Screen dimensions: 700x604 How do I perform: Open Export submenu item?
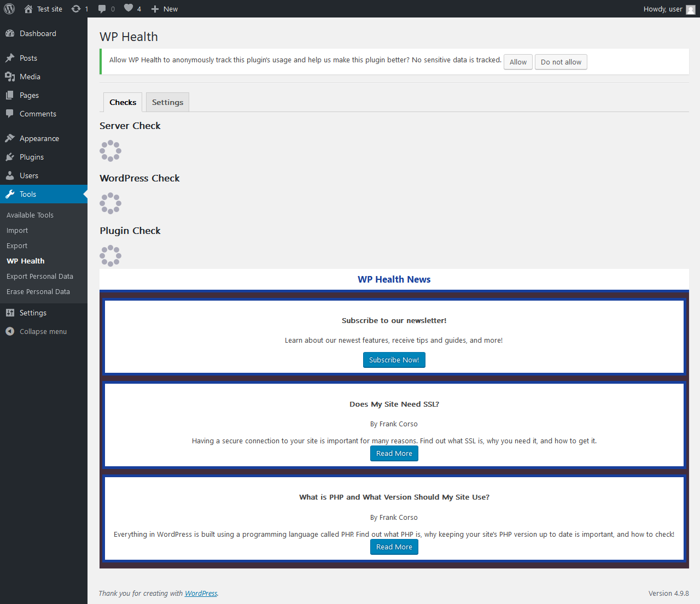[x=44, y=245]
